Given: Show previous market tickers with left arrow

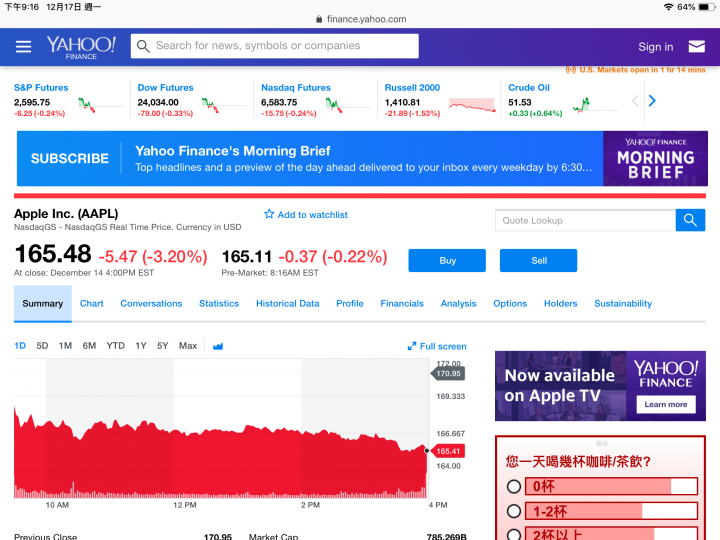Looking at the screenshot, I should (635, 101).
